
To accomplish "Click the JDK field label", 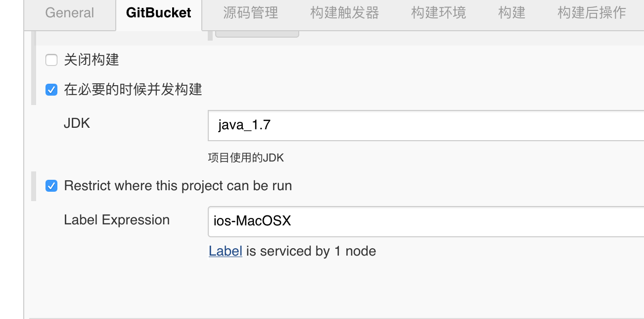I will point(77,123).
